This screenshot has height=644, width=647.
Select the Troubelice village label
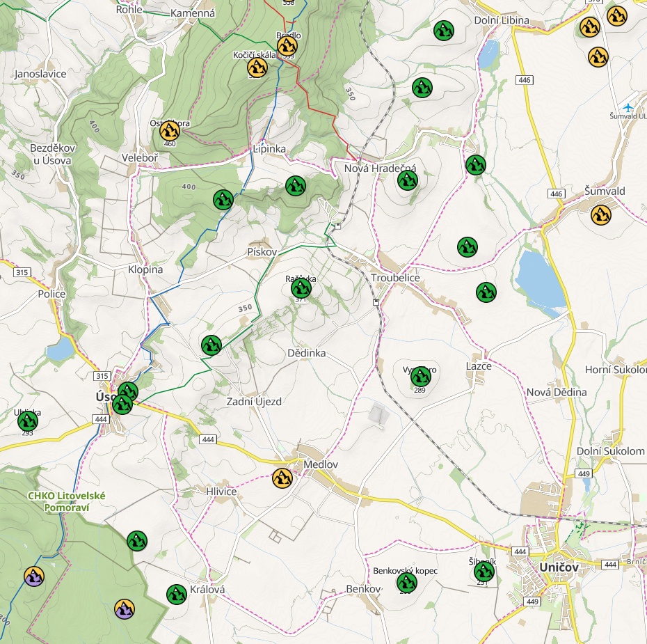coord(396,277)
